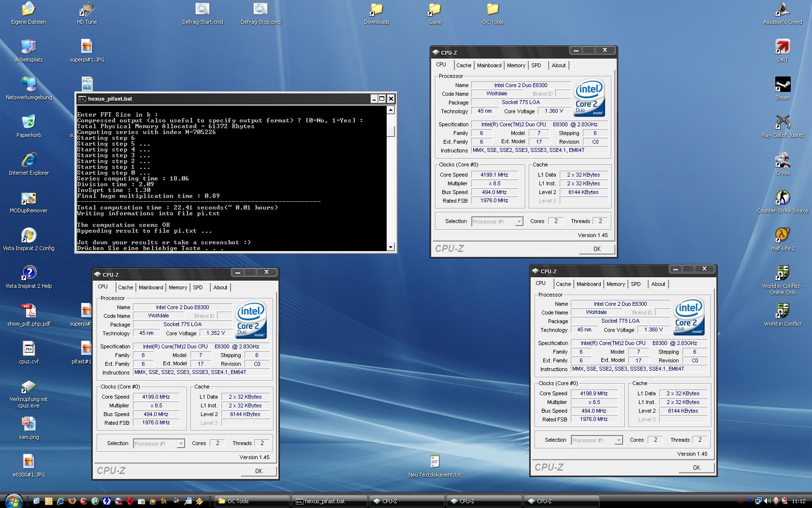The width and height of the screenshot is (812, 508).
Task: Launch the DiRT game shortcut
Action: [x=783, y=51]
